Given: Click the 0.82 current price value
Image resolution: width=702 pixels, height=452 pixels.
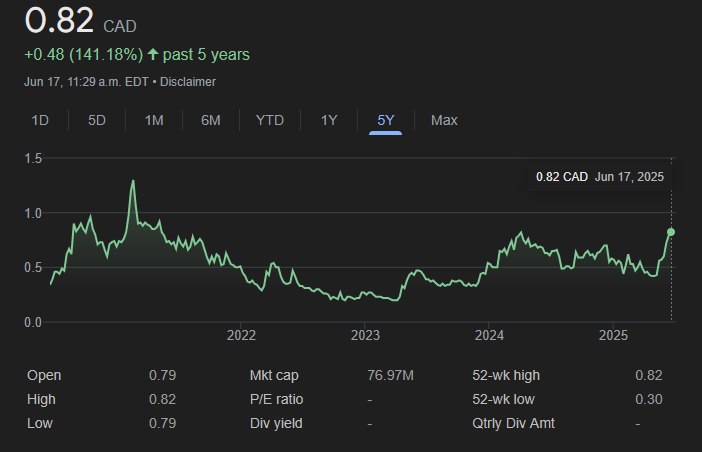Looking at the screenshot, I should coord(59,20).
